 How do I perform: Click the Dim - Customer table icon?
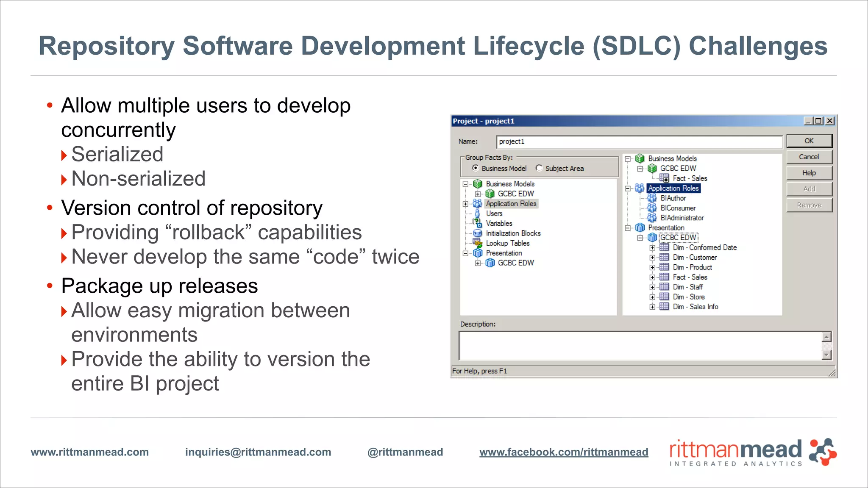click(x=664, y=257)
